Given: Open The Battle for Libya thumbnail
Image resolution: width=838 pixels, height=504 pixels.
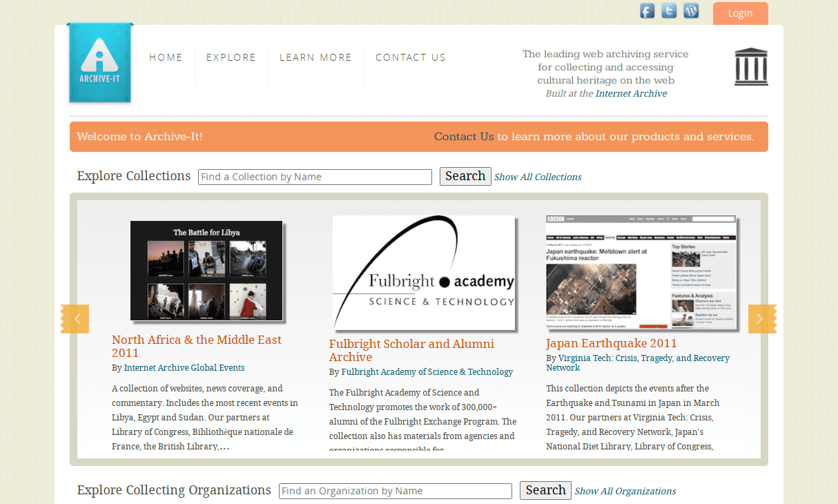Looking at the screenshot, I should 206,271.
